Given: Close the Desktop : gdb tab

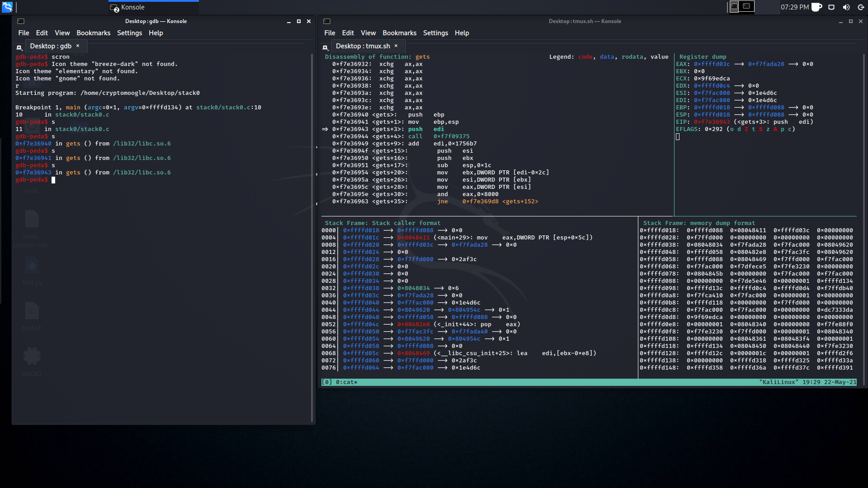Looking at the screenshot, I should tap(78, 46).
